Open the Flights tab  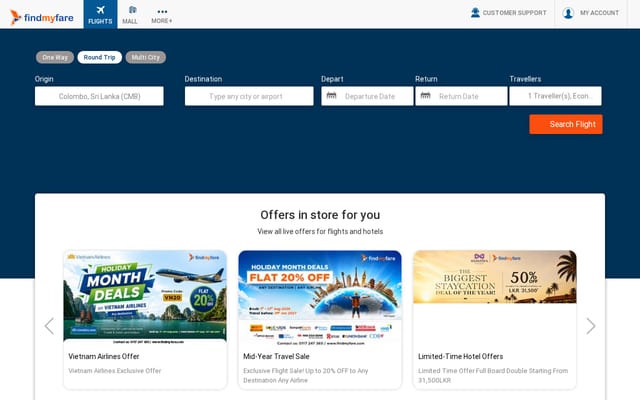[x=100, y=14]
